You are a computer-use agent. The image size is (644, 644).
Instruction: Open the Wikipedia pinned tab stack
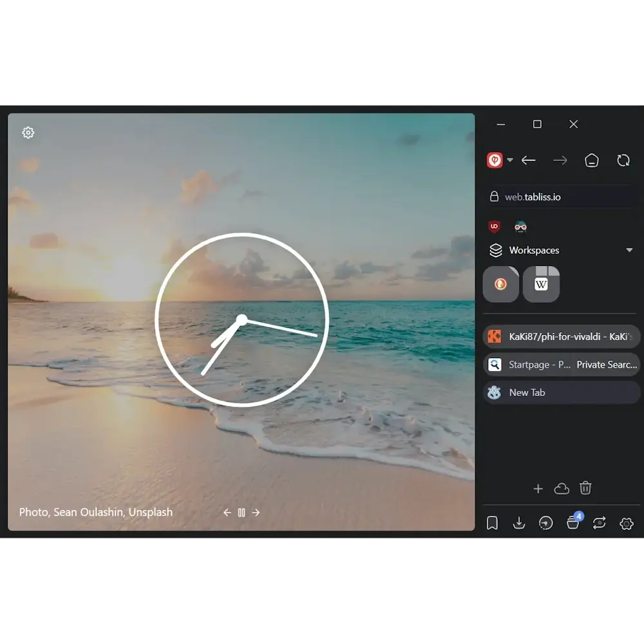point(541,284)
